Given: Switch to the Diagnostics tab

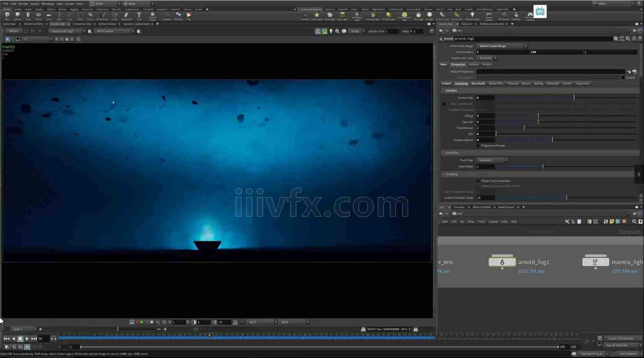Looking at the screenshot, I should 583,84.
